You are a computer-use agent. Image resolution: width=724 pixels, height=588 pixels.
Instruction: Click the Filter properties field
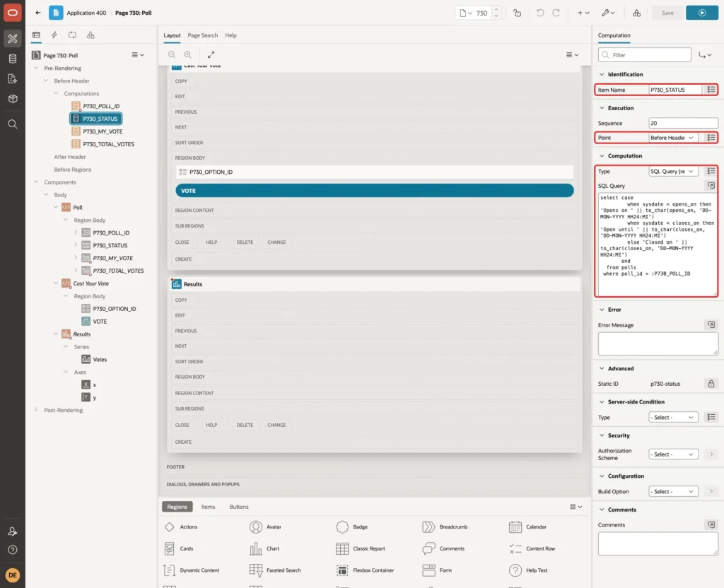point(645,55)
